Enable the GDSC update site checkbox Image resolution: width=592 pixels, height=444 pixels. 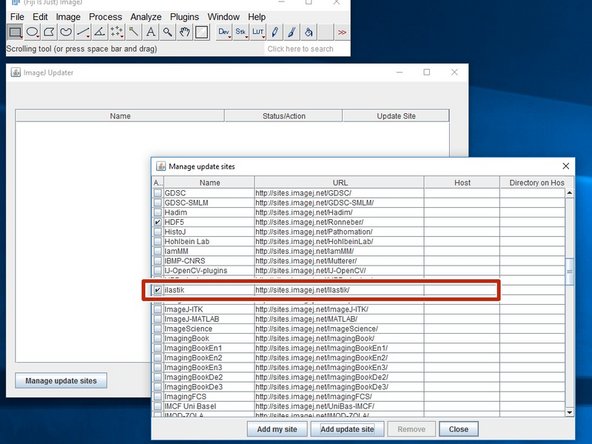point(158,193)
